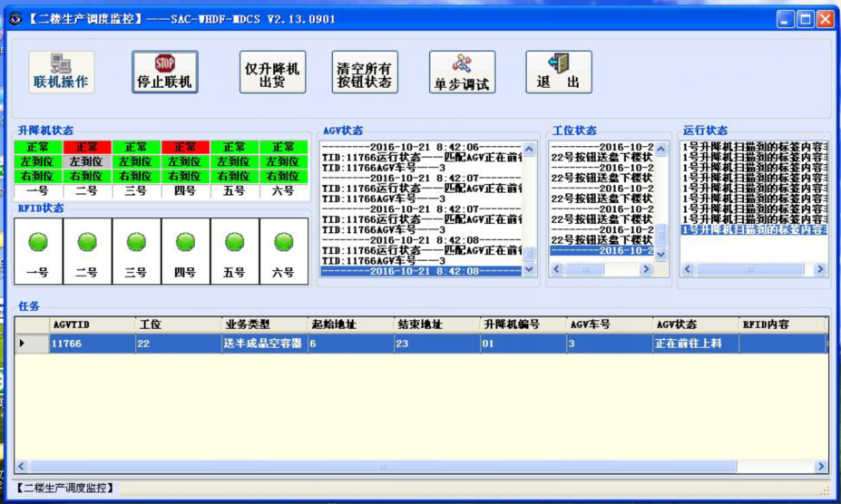Click the green RFID indicator for 三号
Image resolution: width=841 pixels, height=504 pixels.
[136, 242]
